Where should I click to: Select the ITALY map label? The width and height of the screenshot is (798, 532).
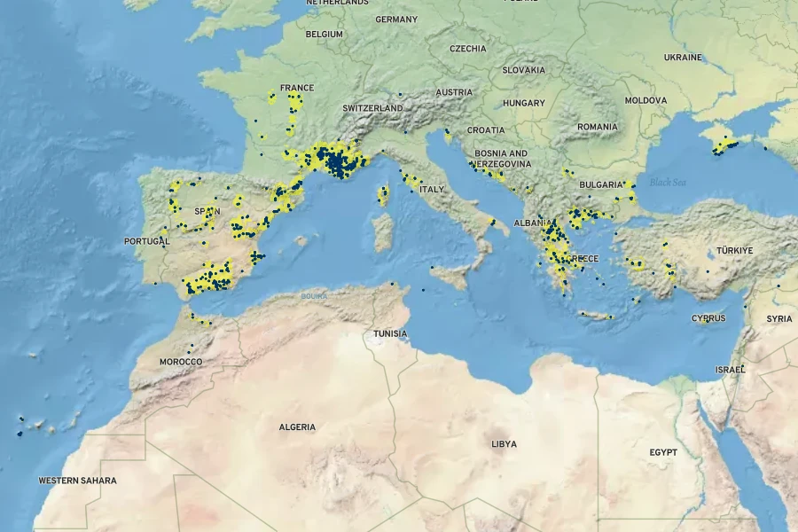(432, 190)
